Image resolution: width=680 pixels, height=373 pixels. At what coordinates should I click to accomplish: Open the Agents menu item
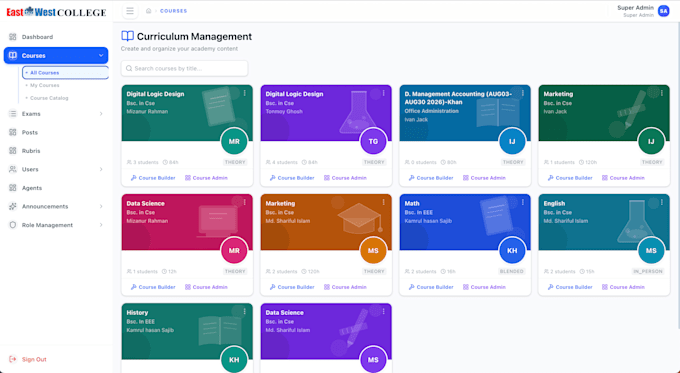coord(56,188)
